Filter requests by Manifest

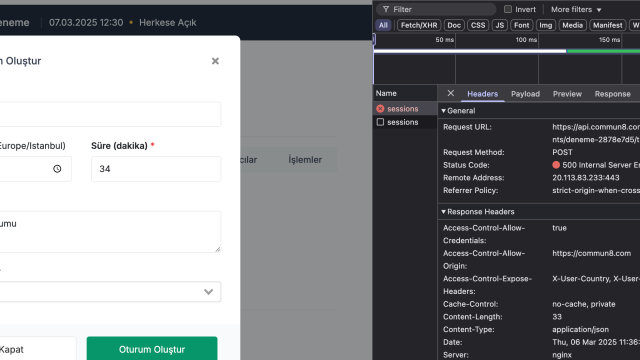pyautogui.click(x=608, y=25)
